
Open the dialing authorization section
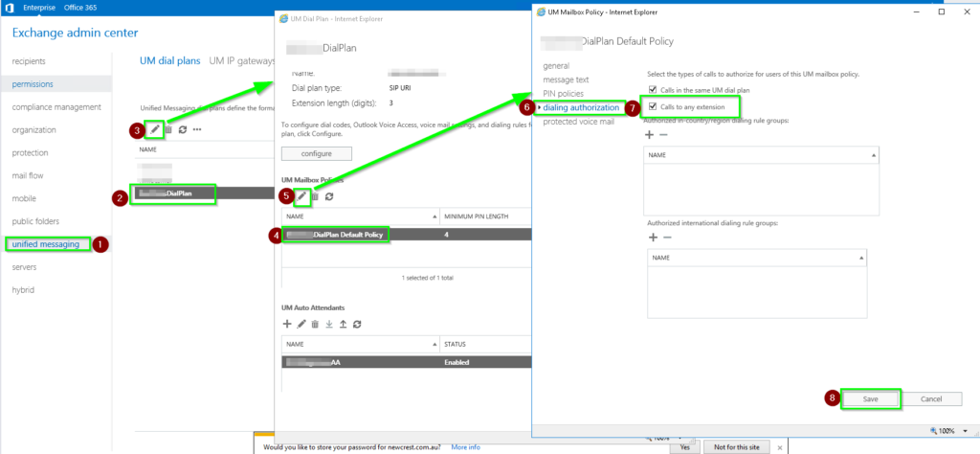pos(581,107)
